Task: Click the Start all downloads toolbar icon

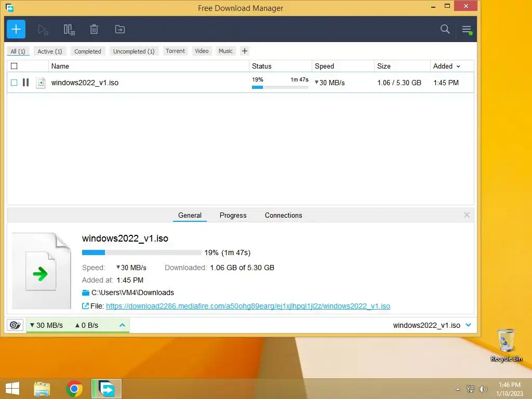Action: click(x=43, y=30)
